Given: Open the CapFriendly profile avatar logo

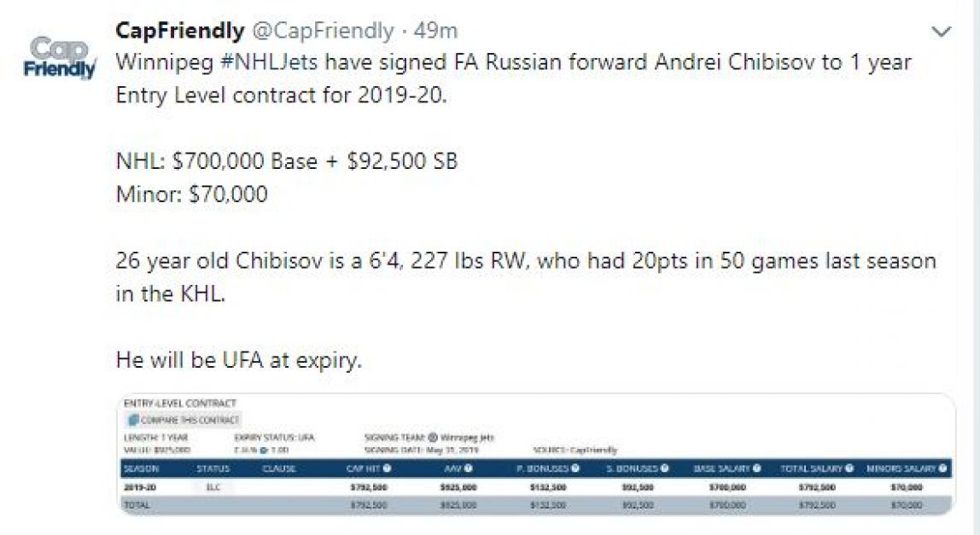Looking at the screenshot, I should [60, 58].
